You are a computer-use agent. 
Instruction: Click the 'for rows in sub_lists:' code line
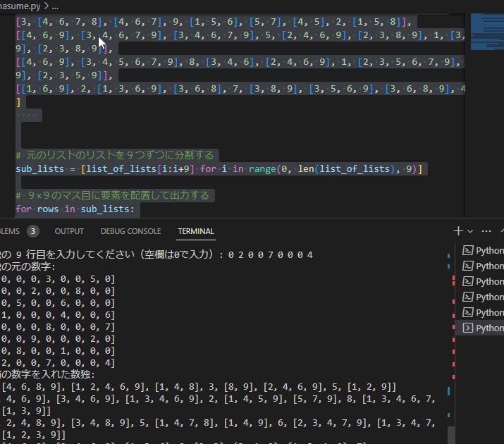(x=75, y=209)
